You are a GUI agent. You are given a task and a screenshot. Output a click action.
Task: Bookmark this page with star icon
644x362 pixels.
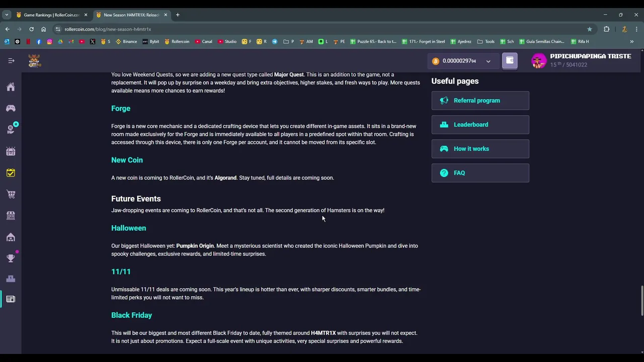590,29
